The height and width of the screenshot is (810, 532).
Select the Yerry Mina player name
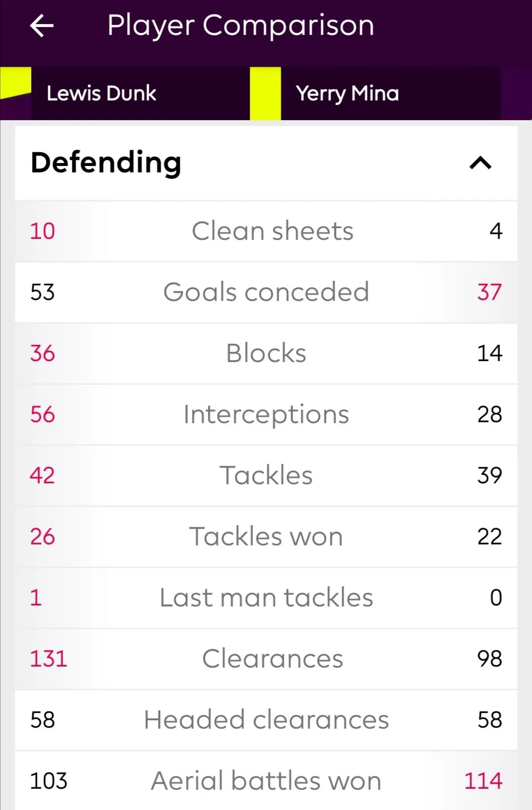(x=347, y=93)
